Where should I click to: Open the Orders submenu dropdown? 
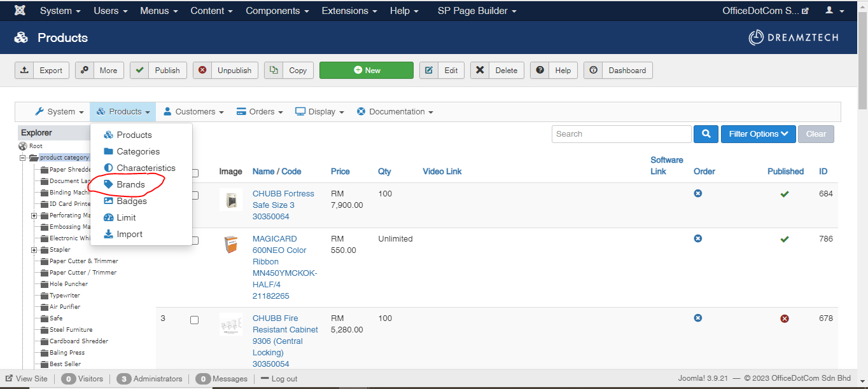coord(260,112)
